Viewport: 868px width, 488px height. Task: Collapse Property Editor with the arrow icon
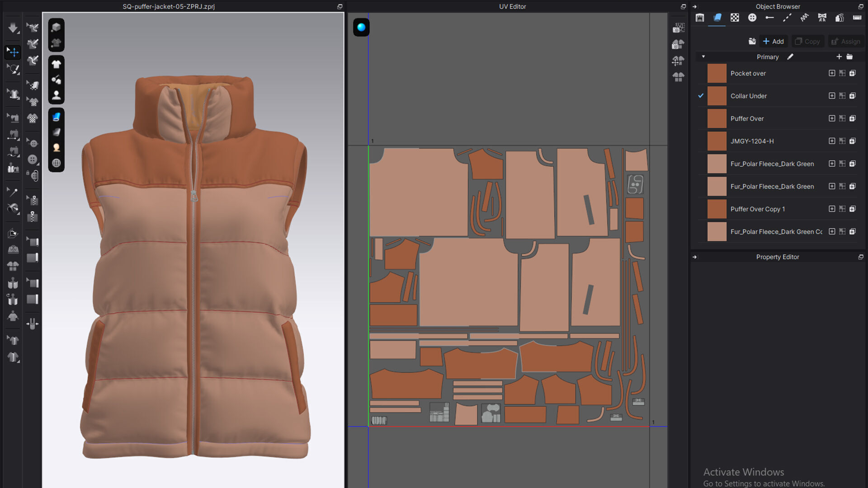tap(695, 257)
